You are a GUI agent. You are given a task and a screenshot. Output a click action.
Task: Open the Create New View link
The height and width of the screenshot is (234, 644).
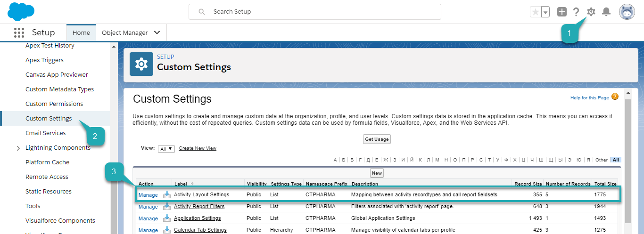coord(198,148)
